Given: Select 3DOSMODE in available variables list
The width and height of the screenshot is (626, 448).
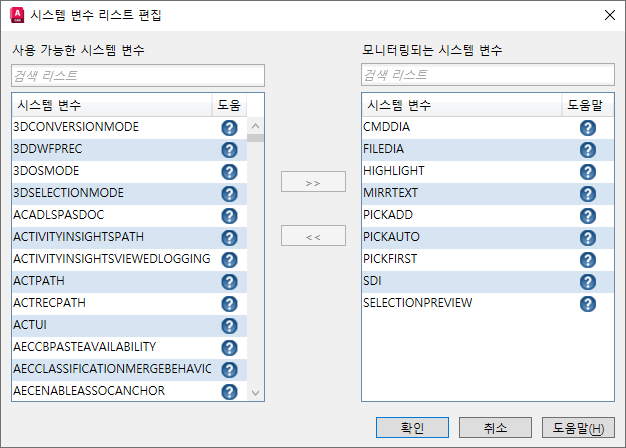Looking at the screenshot, I should pos(129,171).
